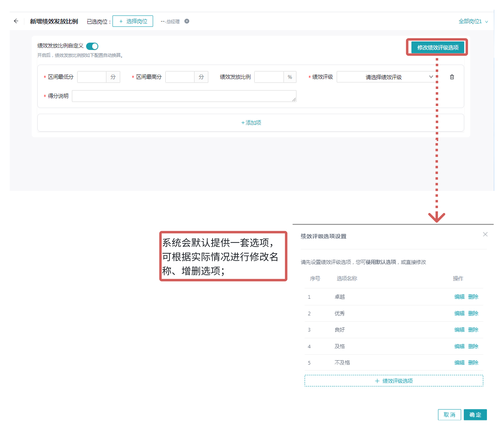Image resolution: width=504 pixels, height=437 pixels.
Task: Click the 得分说明 text area
Action: point(184,96)
